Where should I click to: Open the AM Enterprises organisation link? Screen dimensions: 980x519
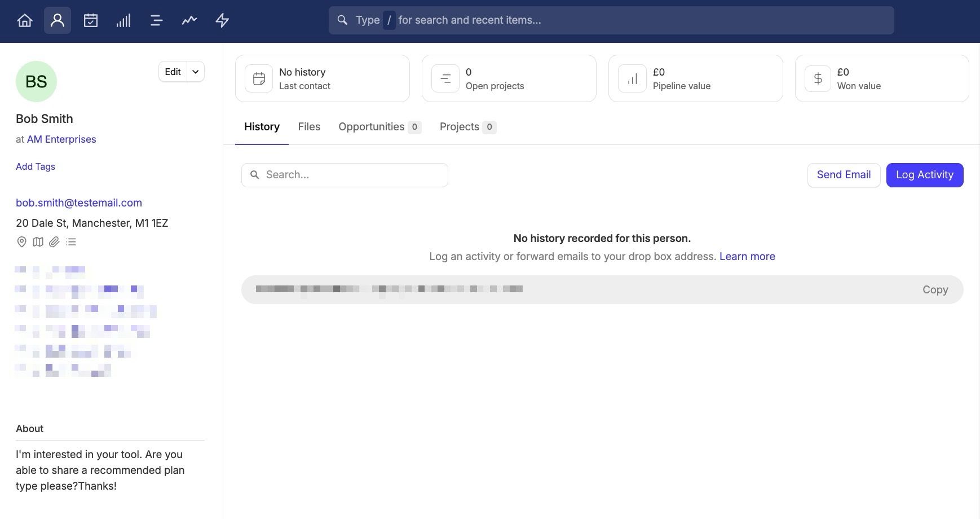(x=61, y=139)
